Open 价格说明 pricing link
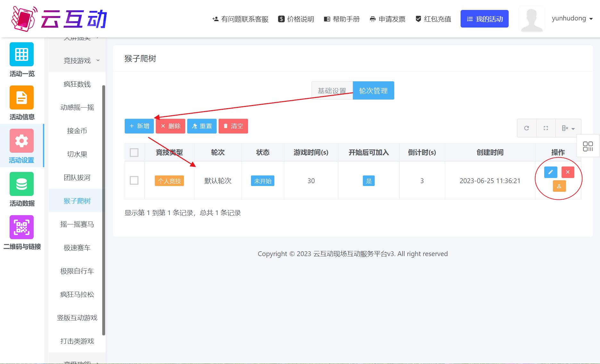 point(296,19)
